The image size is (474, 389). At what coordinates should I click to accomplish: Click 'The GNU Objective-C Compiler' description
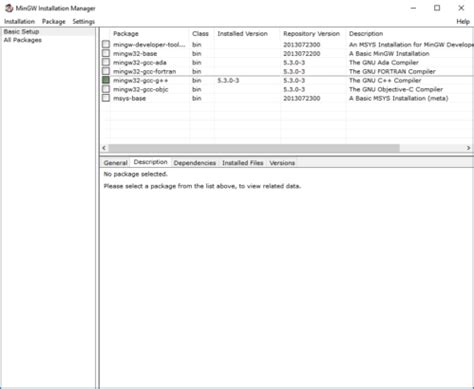pyautogui.click(x=396, y=90)
